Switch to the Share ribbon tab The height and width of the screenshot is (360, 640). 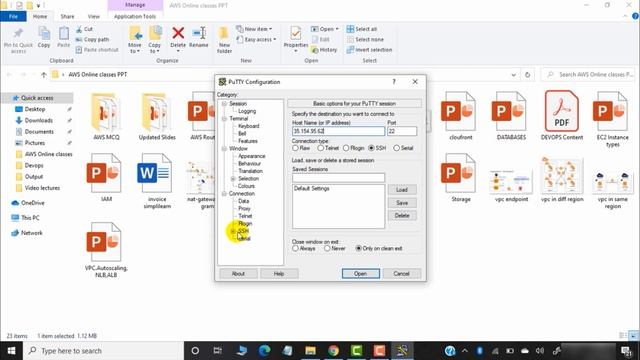67,16
